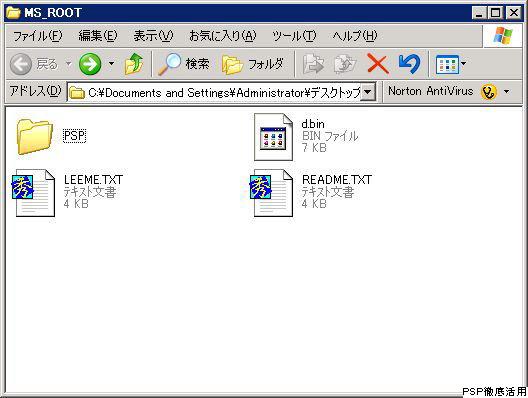
Task: Click the red X Delete icon
Action: 377,64
